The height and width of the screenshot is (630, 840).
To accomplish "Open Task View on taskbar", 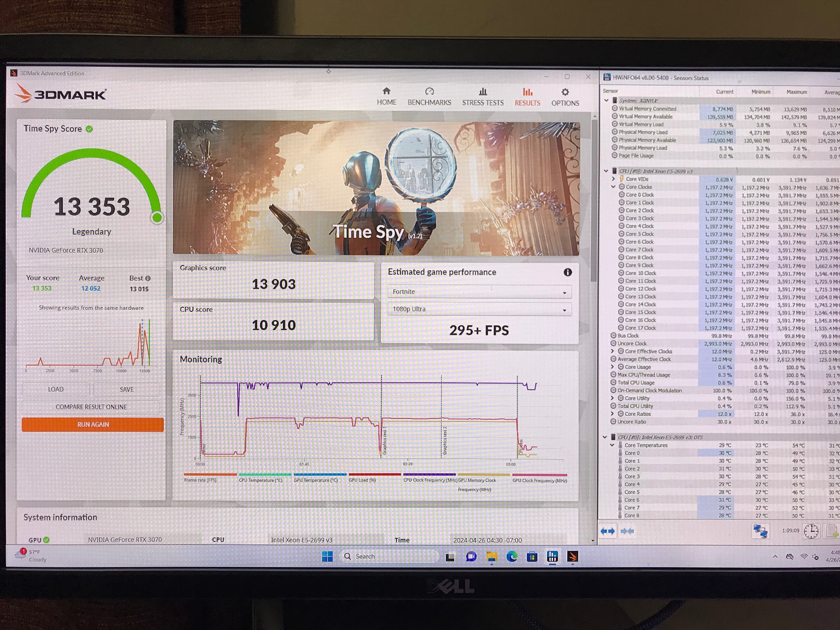I will coord(450,557).
